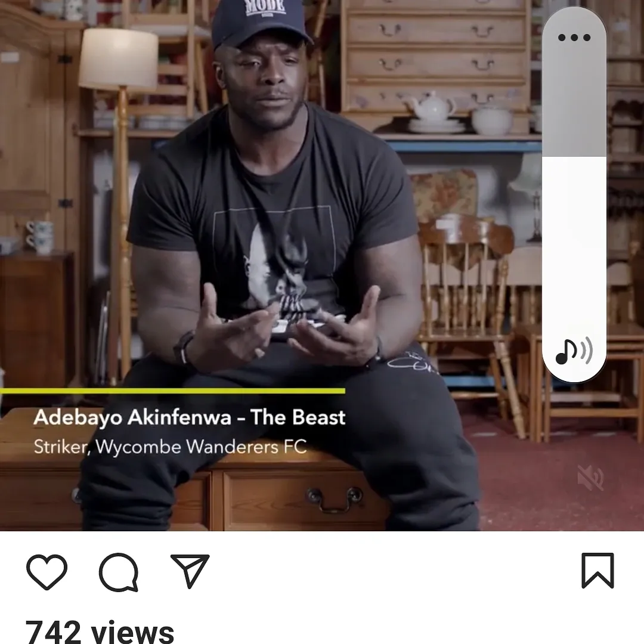
Task: Expand volume settings via the three dots
Action: (x=574, y=38)
